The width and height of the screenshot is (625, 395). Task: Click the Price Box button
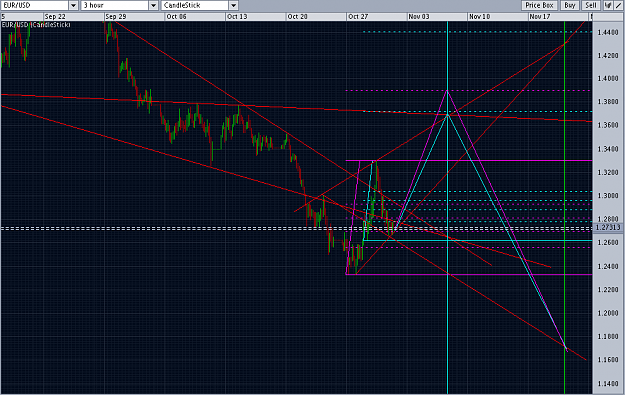point(539,5)
